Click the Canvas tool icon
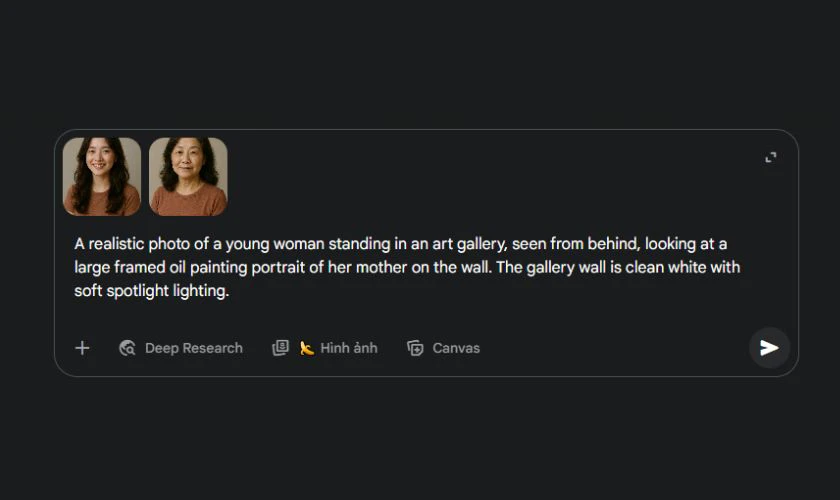 [415, 348]
